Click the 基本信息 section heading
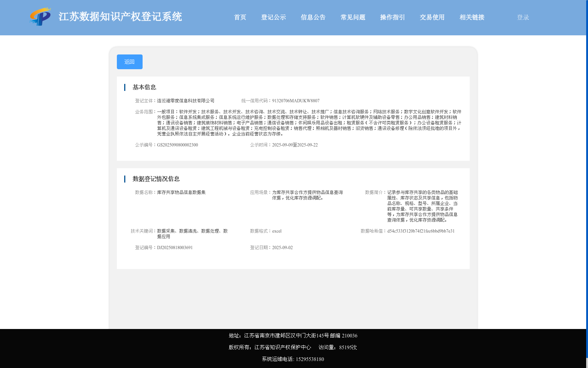 pos(144,87)
